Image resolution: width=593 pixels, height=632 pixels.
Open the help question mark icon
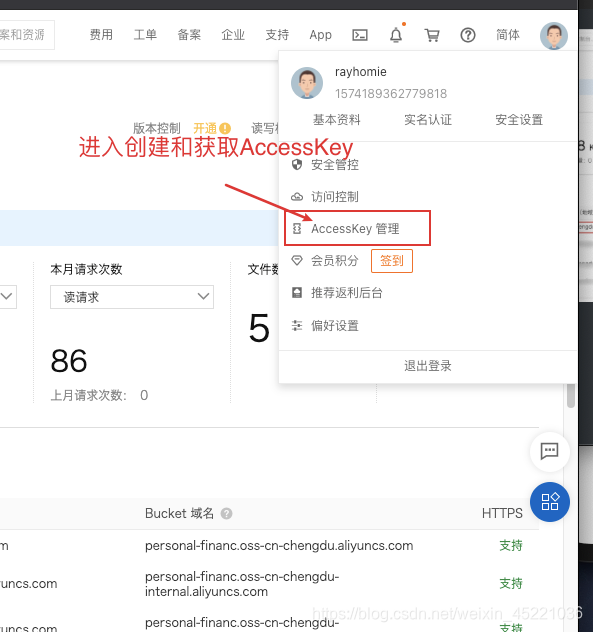pos(468,35)
